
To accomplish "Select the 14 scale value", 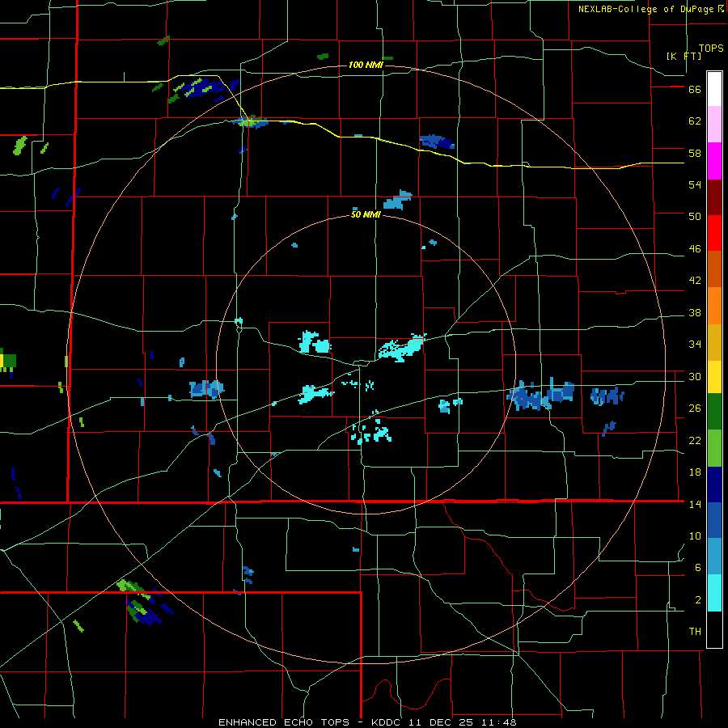I will coord(695,504).
